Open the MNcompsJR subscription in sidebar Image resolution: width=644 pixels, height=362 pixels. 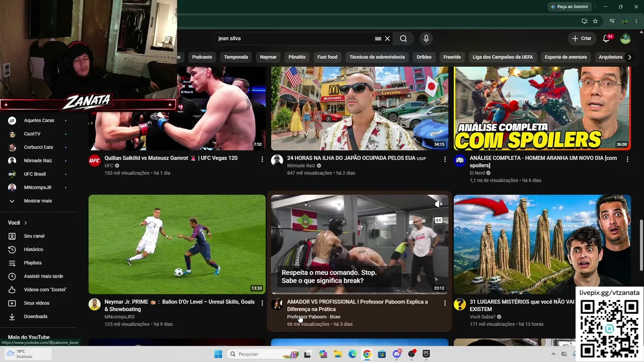(38, 188)
